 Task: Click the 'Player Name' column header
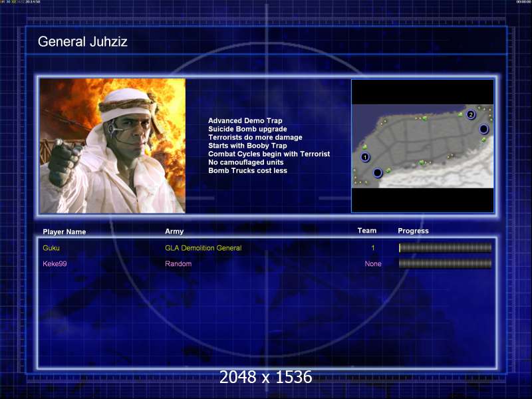click(x=64, y=231)
